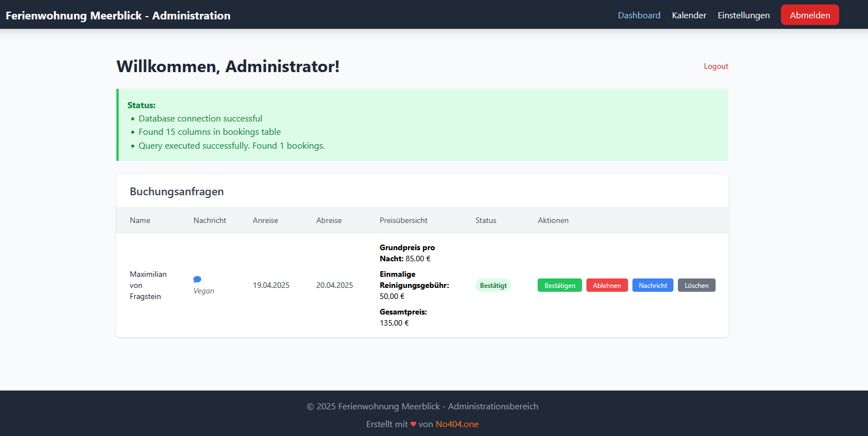Select the guest name Maximilian von Fragstein
868x436 pixels.
pyautogui.click(x=148, y=285)
